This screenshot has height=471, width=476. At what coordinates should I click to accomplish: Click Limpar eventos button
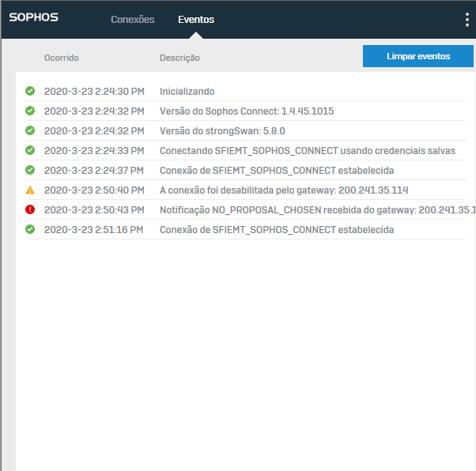(x=418, y=56)
